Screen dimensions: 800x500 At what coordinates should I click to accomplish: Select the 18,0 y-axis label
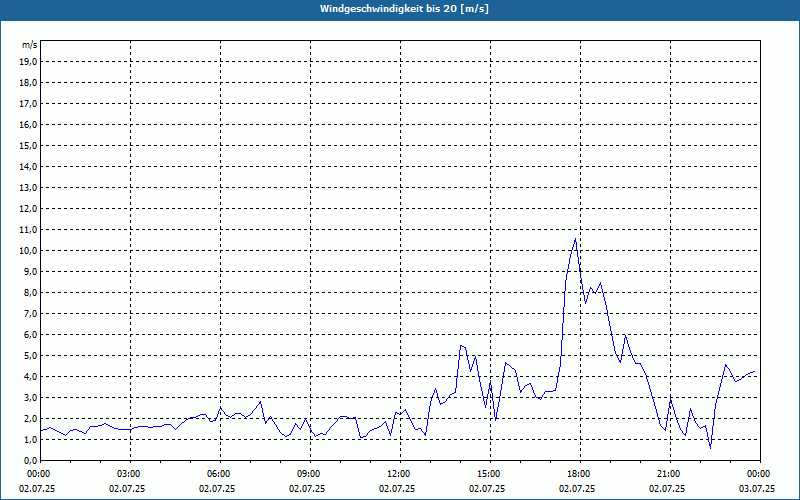pos(28,83)
